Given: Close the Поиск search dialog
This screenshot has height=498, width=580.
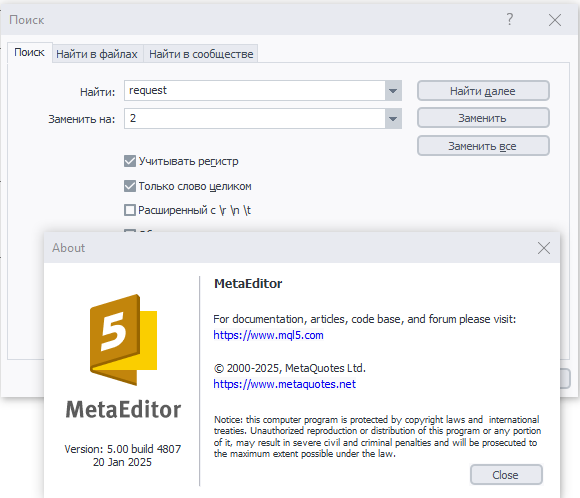Looking at the screenshot, I should [x=555, y=20].
